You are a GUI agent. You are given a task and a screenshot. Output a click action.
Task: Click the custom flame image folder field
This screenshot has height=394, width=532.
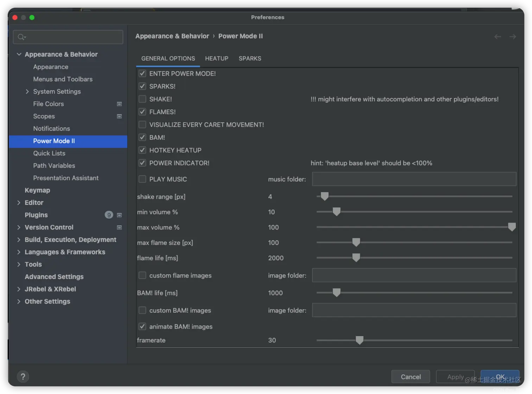click(x=414, y=275)
